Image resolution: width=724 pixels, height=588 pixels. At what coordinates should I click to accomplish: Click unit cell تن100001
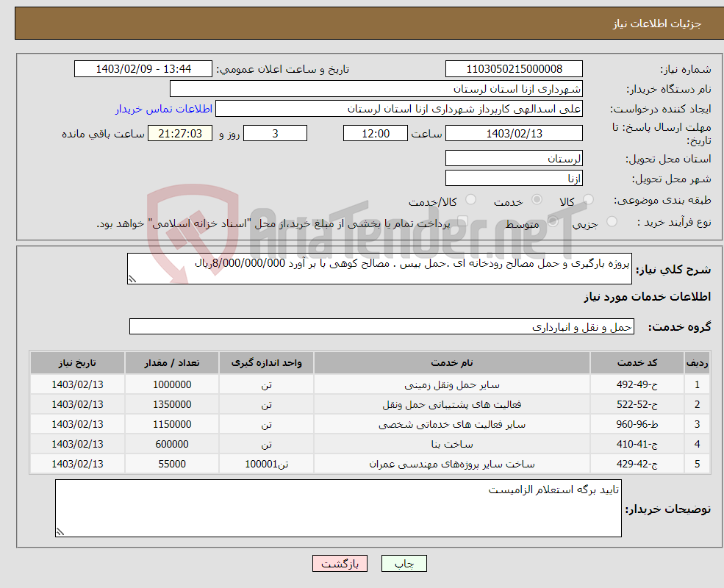[x=266, y=464]
